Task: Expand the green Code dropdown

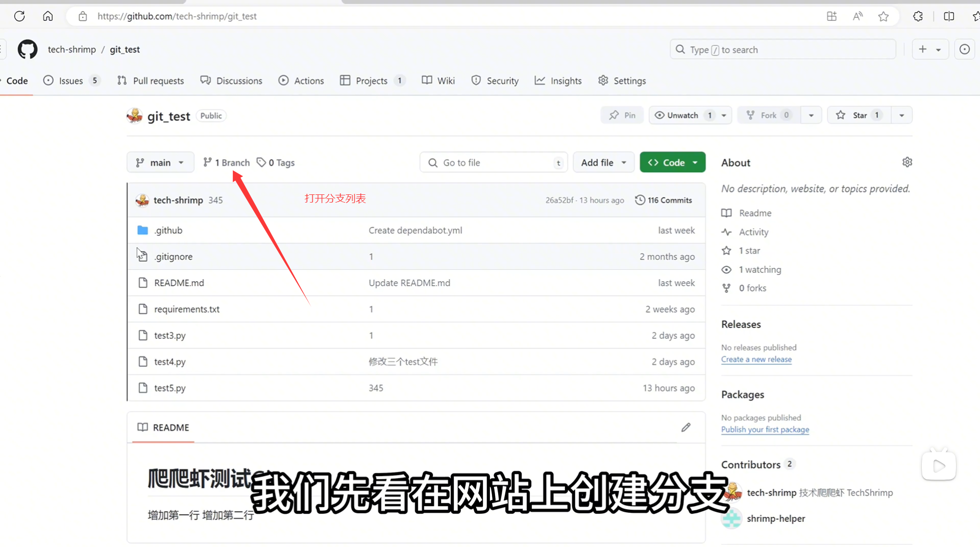Action: [672, 163]
